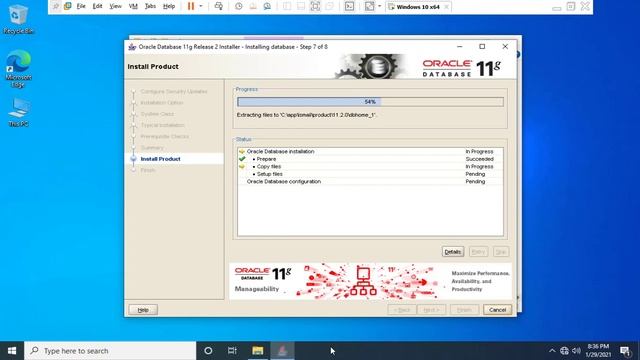
Task: Click the in-progress arrow icon beside Copy files
Action: (x=242, y=167)
